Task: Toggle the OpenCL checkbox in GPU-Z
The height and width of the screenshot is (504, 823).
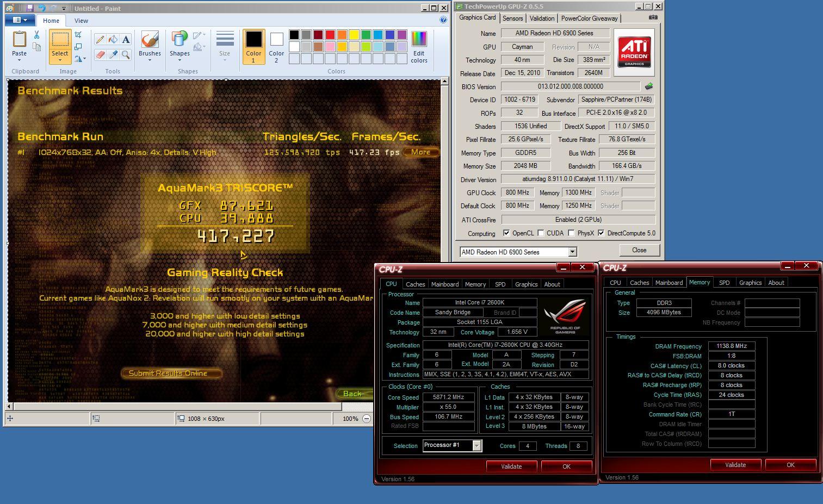Action: 506,233
